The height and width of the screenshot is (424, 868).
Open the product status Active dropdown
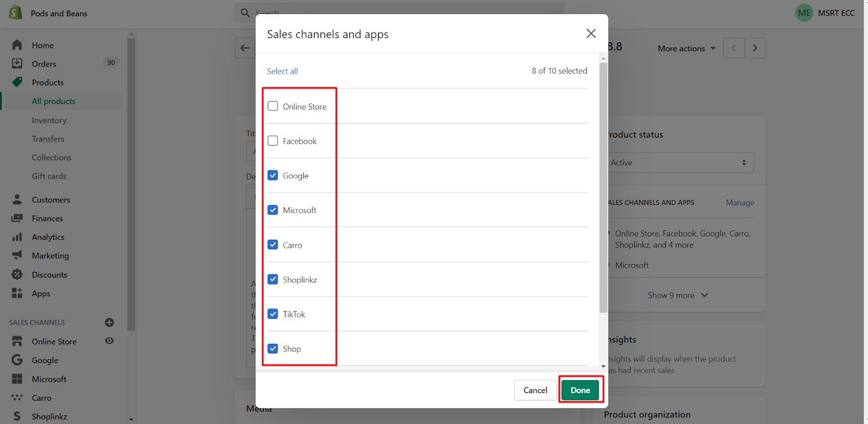(680, 163)
